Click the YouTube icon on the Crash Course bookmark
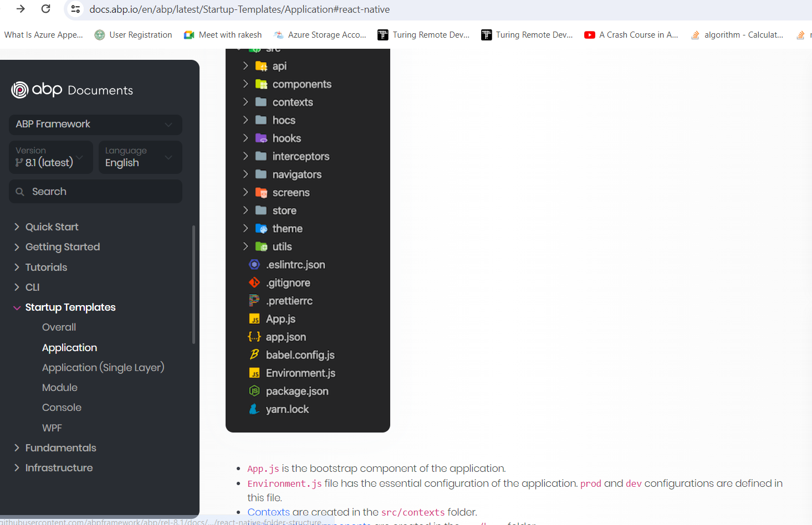Image resolution: width=812 pixels, height=525 pixels. click(x=589, y=34)
